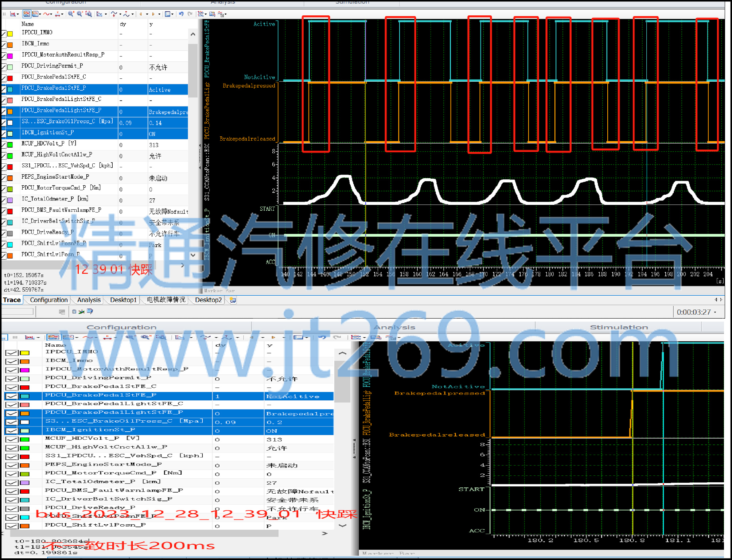Image resolution: width=732 pixels, height=560 pixels.
Task: Toggle checkbox for IPDCU_IMMO in bottom list
Action: pos(12,353)
